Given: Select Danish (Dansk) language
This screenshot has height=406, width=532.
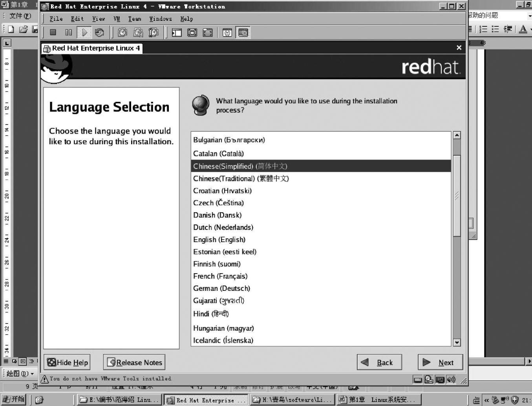Looking at the screenshot, I should [x=321, y=215].
